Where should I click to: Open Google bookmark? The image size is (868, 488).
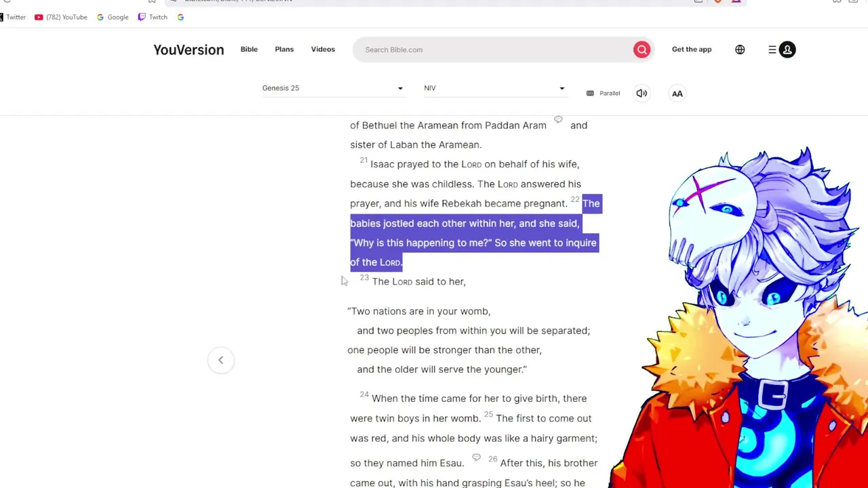pyautogui.click(x=113, y=17)
